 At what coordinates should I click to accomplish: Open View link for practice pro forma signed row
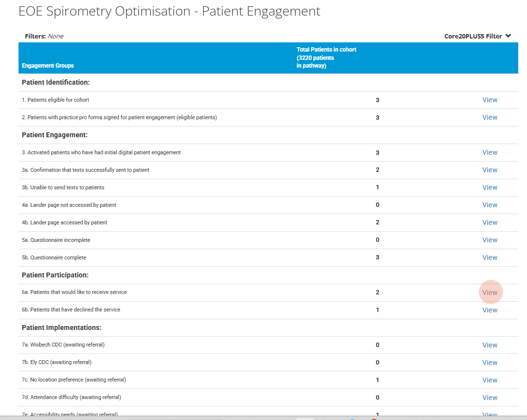tap(489, 117)
